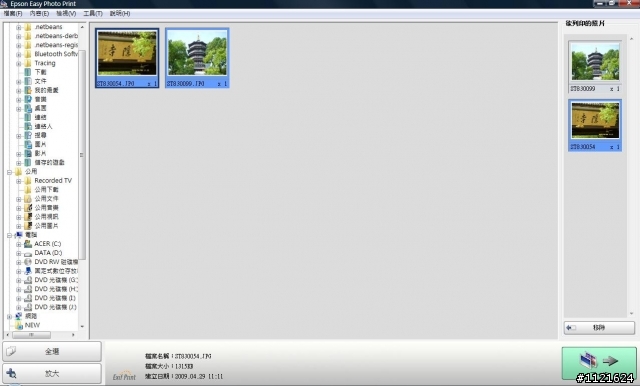Click the Epson Easy Photo Print title icon
This screenshot has height=386, width=640.
tap(4, 4)
